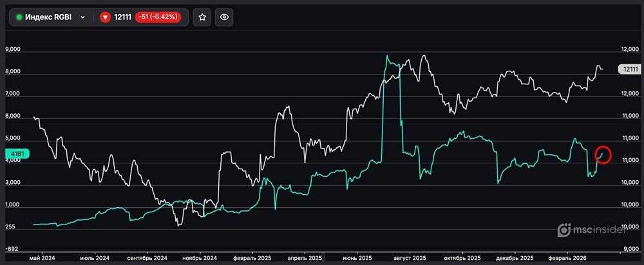Click the 8,000 axis value

click(12, 71)
